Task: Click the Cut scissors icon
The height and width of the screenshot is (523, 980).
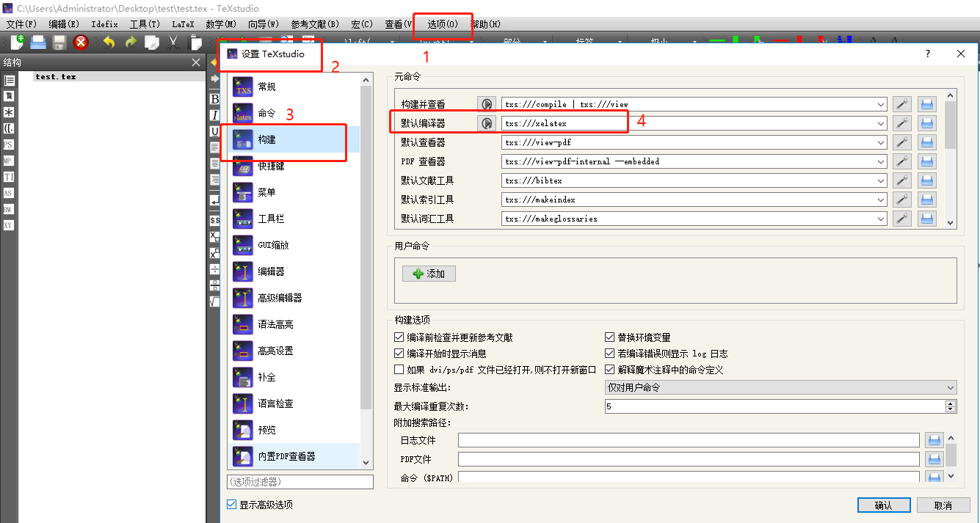Action: (174, 43)
